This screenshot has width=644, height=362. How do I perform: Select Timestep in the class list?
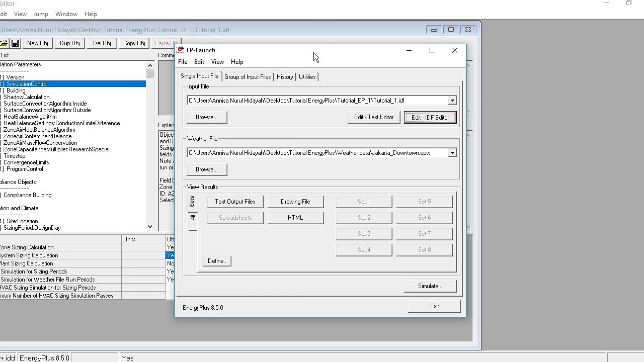(x=14, y=156)
